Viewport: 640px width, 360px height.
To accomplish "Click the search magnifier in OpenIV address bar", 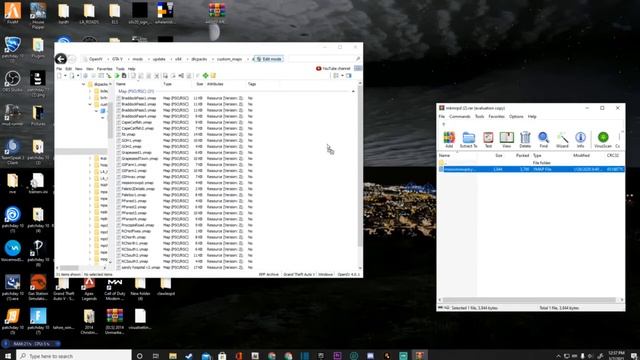I will [x=358, y=59].
